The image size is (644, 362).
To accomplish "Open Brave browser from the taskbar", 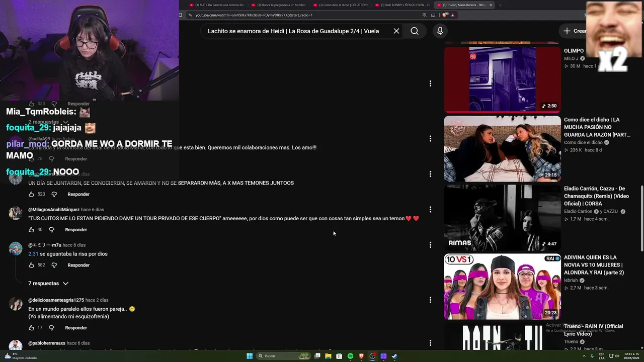I will [361, 356].
